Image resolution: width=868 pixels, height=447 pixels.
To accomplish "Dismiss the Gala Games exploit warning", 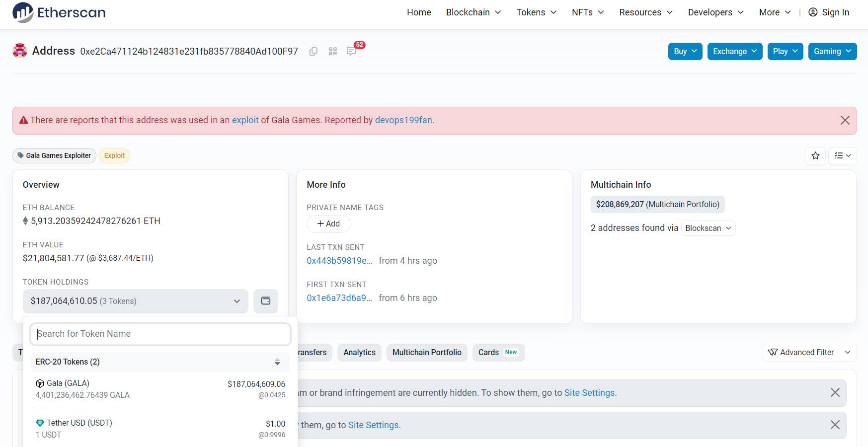I will 845,120.
